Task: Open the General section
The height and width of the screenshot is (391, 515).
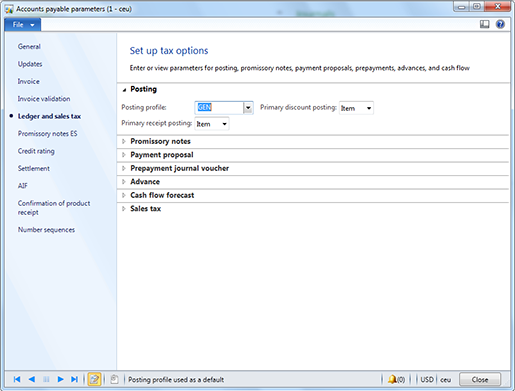Action: [x=29, y=46]
